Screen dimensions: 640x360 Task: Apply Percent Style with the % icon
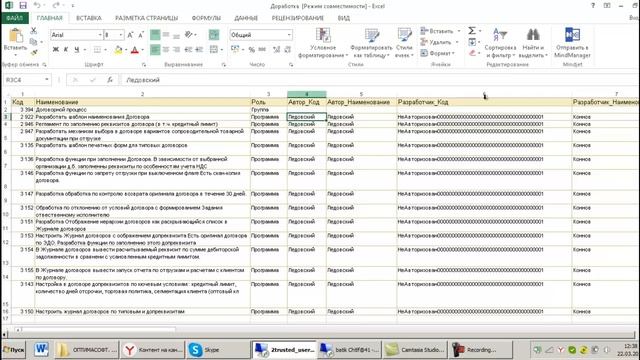[x=252, y=50]
